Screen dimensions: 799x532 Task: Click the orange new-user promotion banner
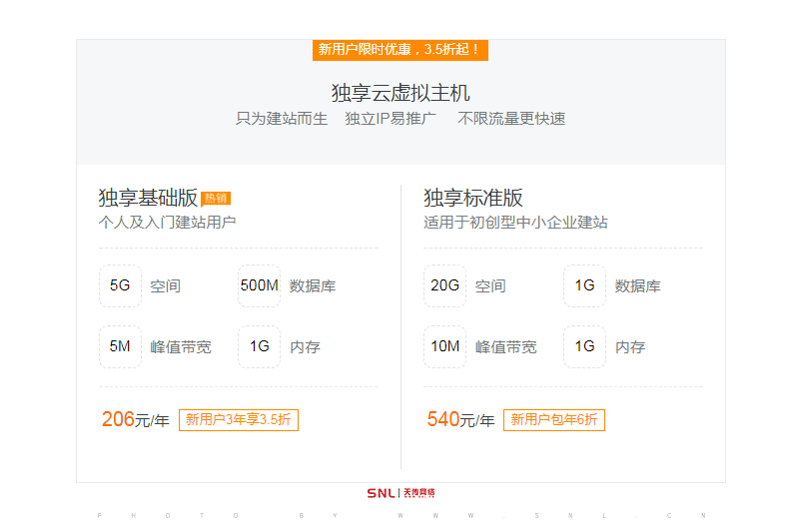[x=399, y=49]
